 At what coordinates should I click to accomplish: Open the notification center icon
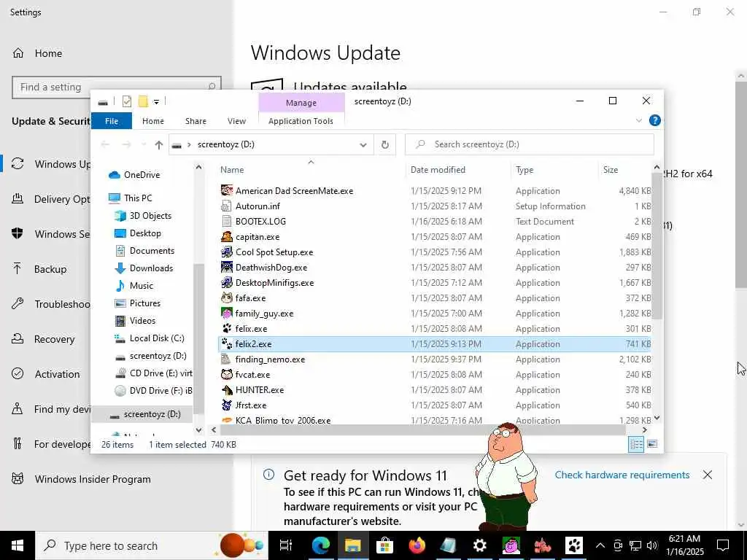coord(723,545)
